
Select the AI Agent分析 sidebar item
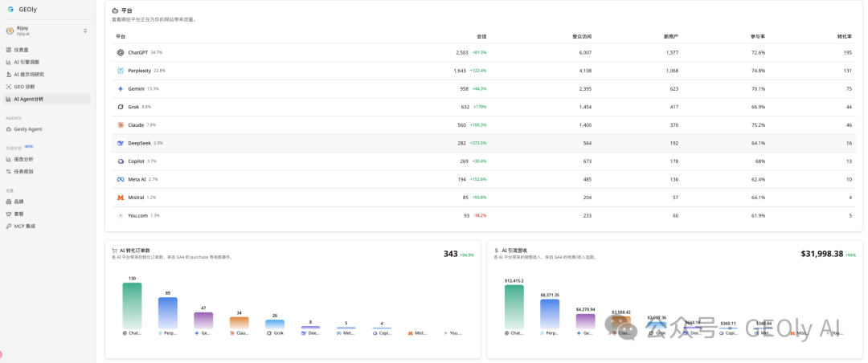coord(47,99)
